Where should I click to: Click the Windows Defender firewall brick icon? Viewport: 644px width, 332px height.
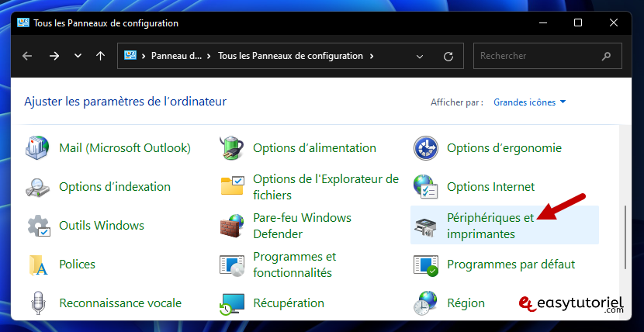pos(232,225)
